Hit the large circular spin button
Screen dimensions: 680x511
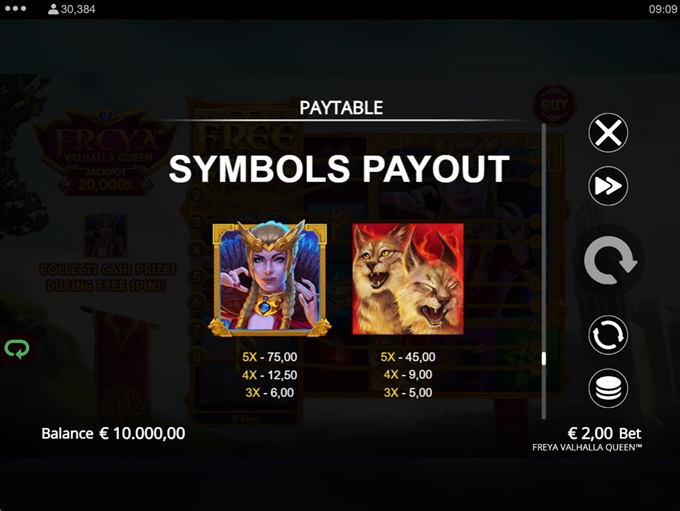pyautogui.click(x=609, y=261)
